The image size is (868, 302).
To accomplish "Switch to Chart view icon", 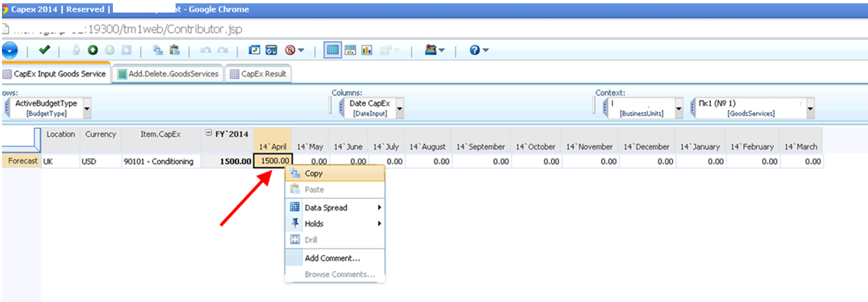I will pos(367,50).
